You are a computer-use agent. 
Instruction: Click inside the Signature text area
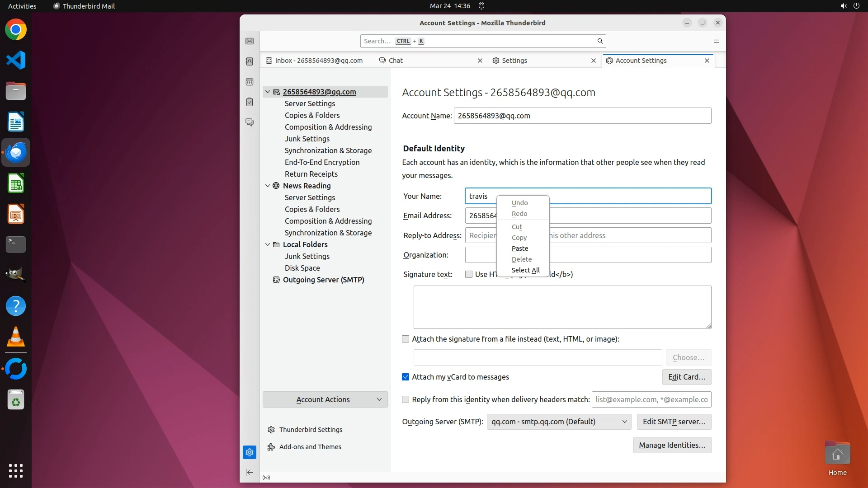[x=562, y=307]
